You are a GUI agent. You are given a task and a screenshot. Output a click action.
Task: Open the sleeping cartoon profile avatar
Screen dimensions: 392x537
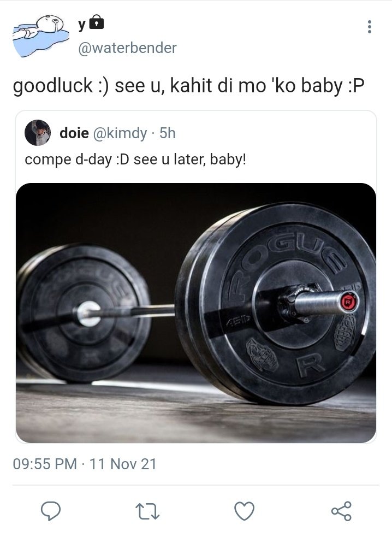click(x=40, y=35)
